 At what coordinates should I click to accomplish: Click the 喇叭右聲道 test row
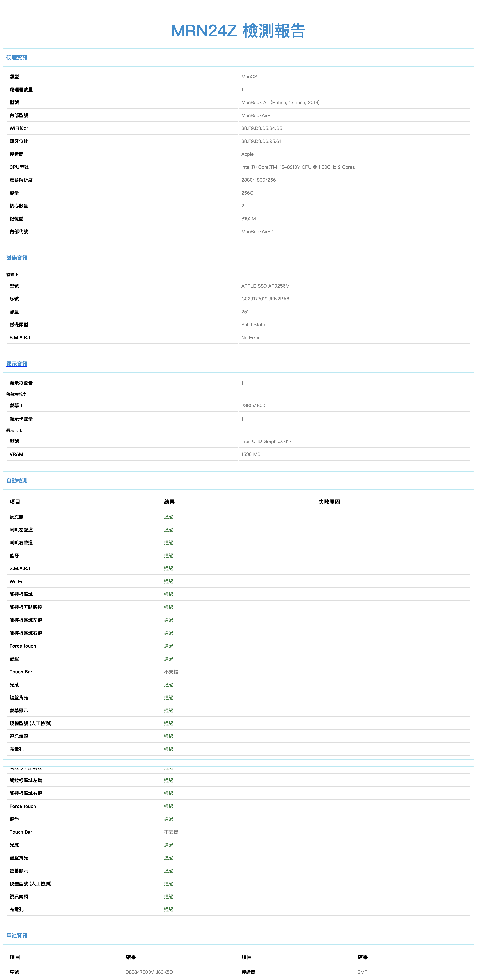tap(238, 543)
